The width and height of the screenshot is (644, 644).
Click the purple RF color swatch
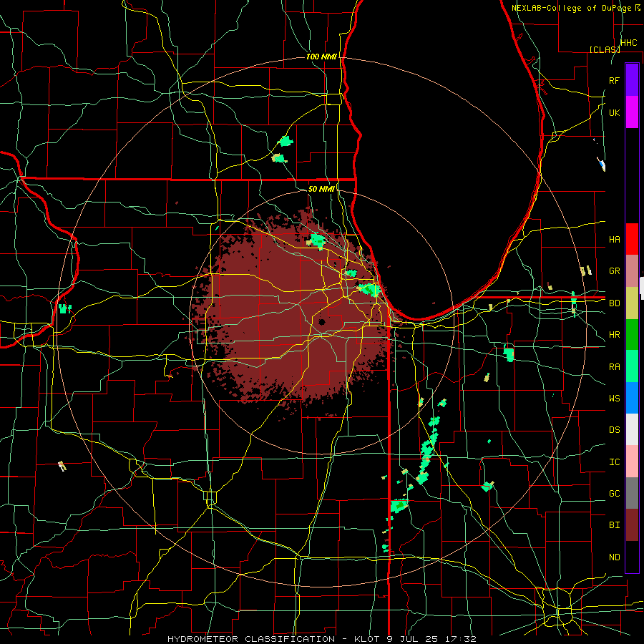coord(632,80)
